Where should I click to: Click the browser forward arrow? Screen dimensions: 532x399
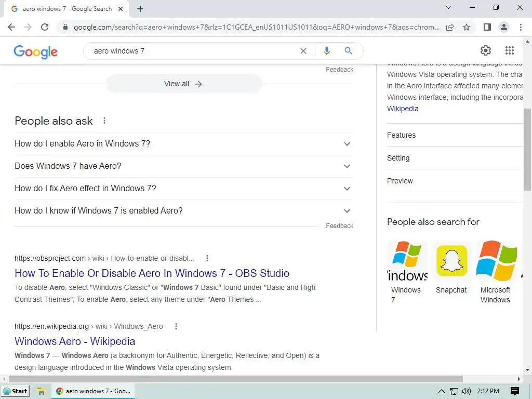click(x=28, y=27)
